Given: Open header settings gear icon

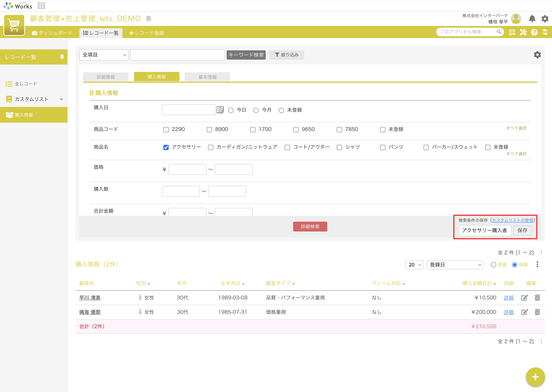Looking at the screenshot, I should [x=545, y=19].
